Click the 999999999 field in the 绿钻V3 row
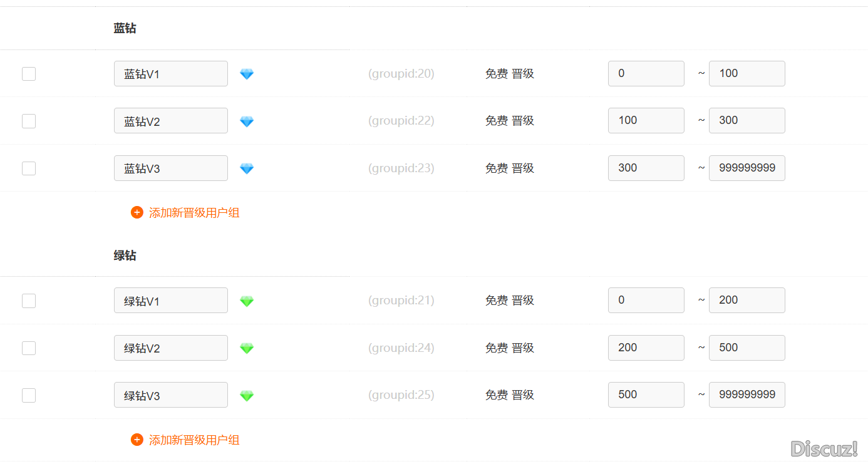The height and width of the screenshot is (464, 868). pyautogui.click(x=747, y=394)
